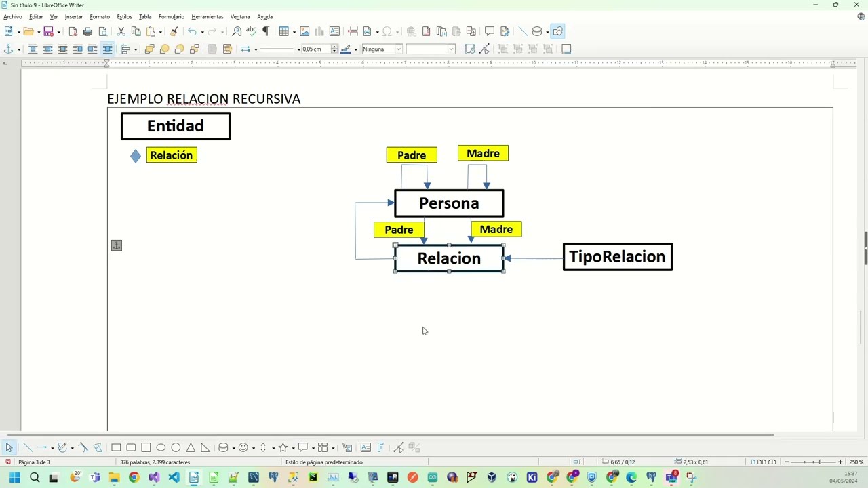Open the Formato menu
This screenshot has height=488, width=868.
point(100,17)
